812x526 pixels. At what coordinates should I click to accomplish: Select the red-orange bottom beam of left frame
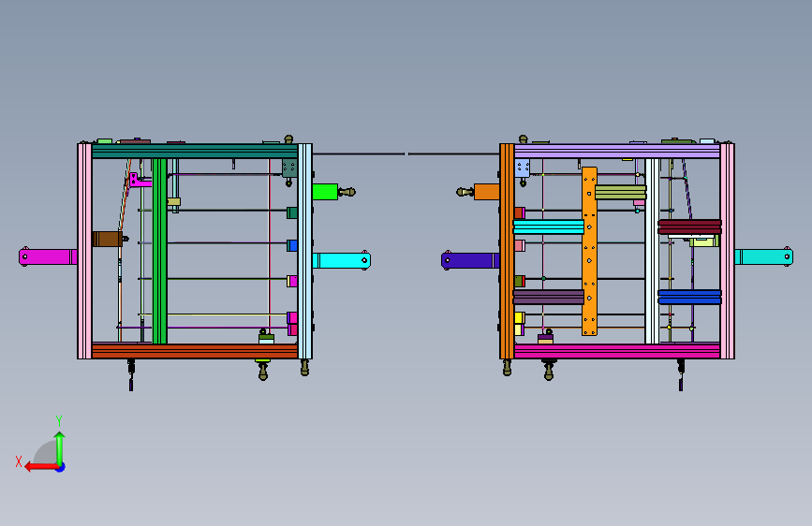[195, 351]
